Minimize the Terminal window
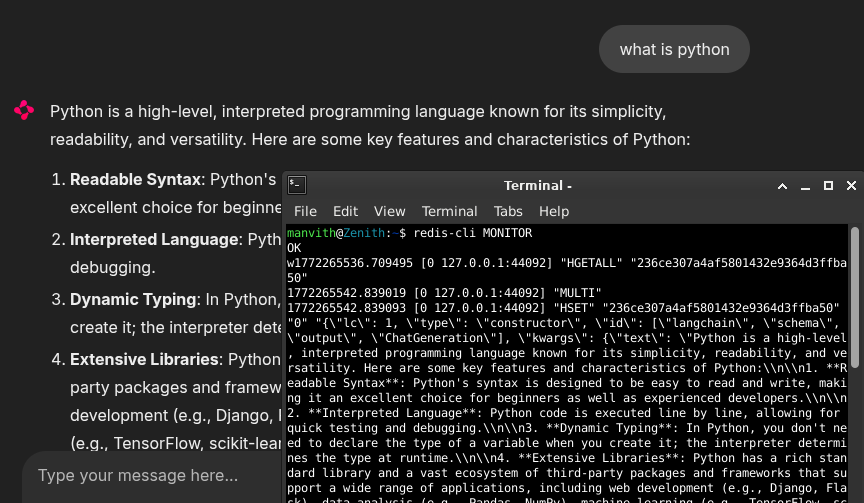 [x=805, y=186]
